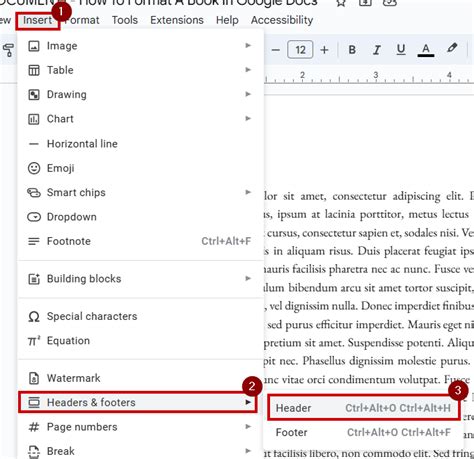
Task: Select Footer from the submenu
Action: coord(363,432)
